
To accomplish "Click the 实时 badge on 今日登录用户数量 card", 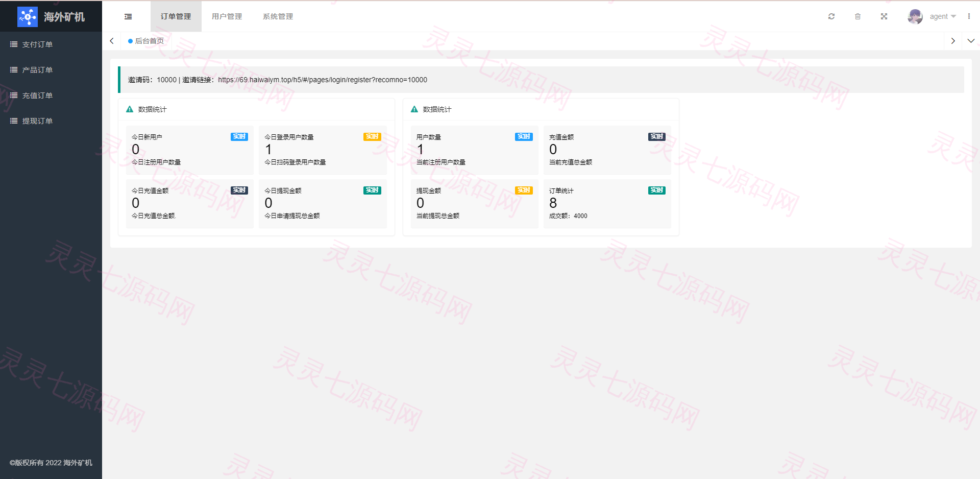I will [x=372, y=137].
